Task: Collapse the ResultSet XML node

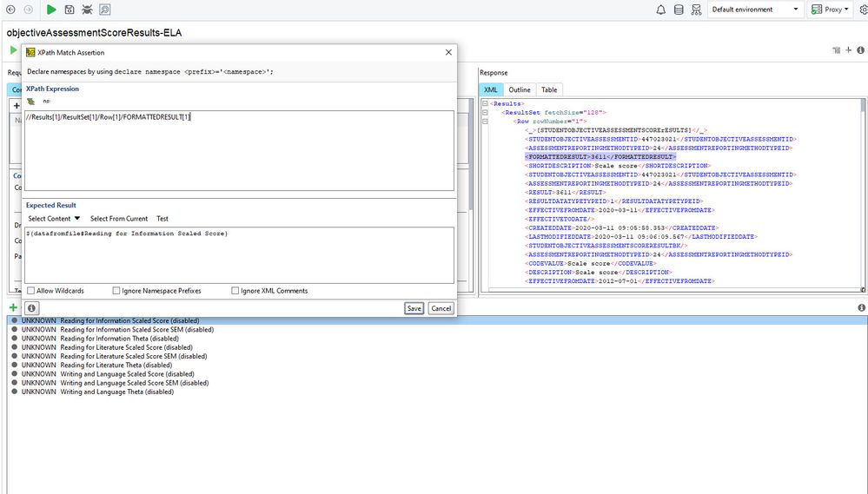Action: [x=484, y=112]
